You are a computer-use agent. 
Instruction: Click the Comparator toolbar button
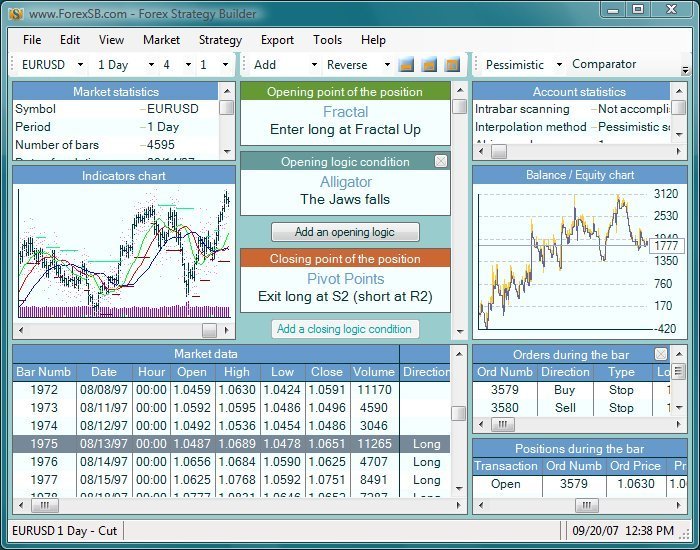pyautogui.click(x=604, y=64)
